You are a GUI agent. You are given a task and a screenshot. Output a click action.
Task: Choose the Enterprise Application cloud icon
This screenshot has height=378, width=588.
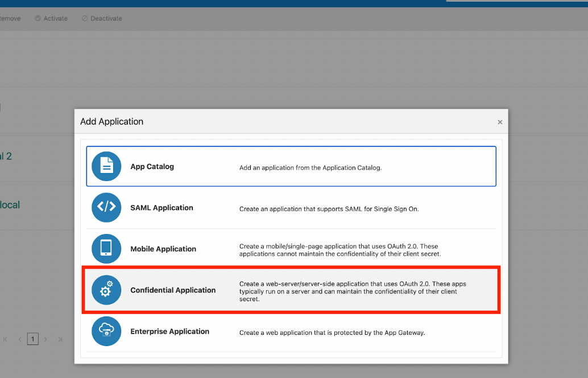(106, 331)
